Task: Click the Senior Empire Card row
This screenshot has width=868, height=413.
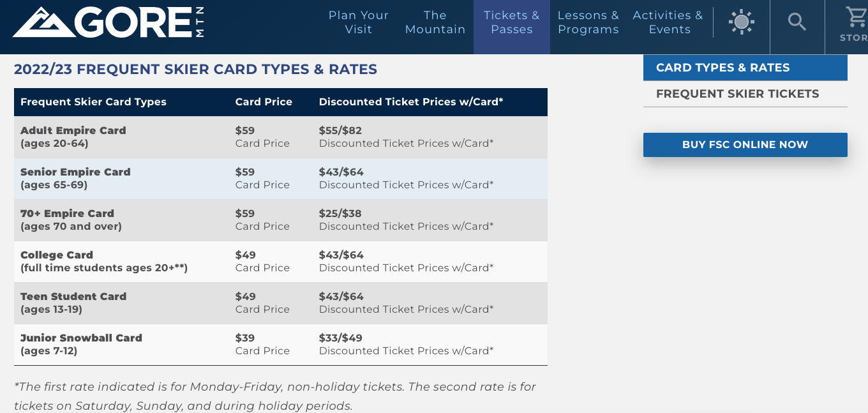Action: click(x=75, y=178)
